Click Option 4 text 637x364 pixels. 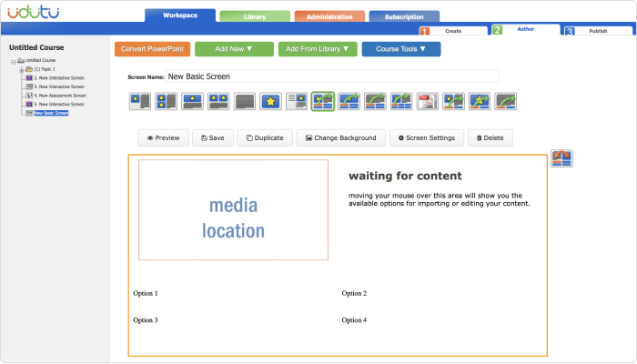[x=354, y=320]
